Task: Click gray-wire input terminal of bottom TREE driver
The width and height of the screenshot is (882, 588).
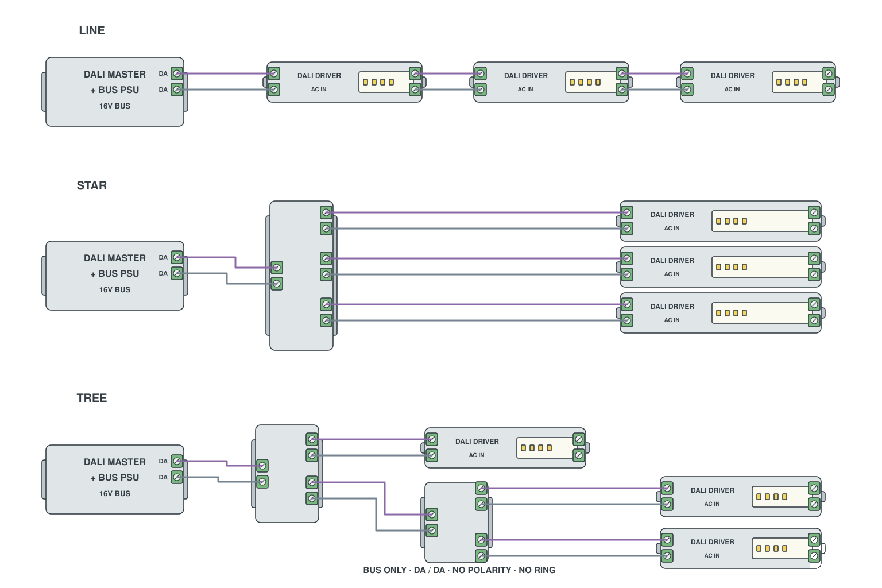Action: pos(667,556)
